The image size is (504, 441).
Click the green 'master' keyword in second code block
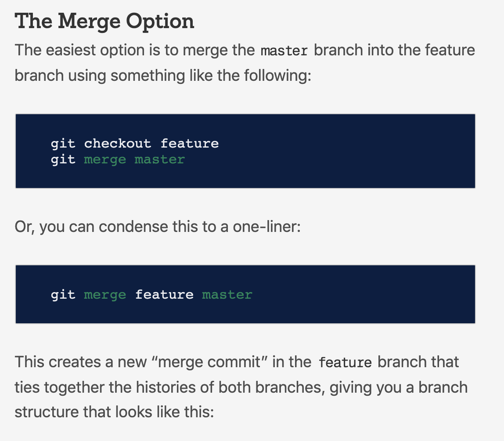pyautogui.click(x=227, y=294)
